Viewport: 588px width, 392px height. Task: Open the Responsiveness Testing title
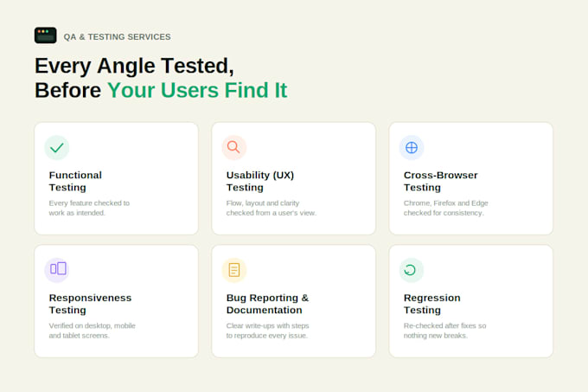pyautogui.click(x=91, y=304)
